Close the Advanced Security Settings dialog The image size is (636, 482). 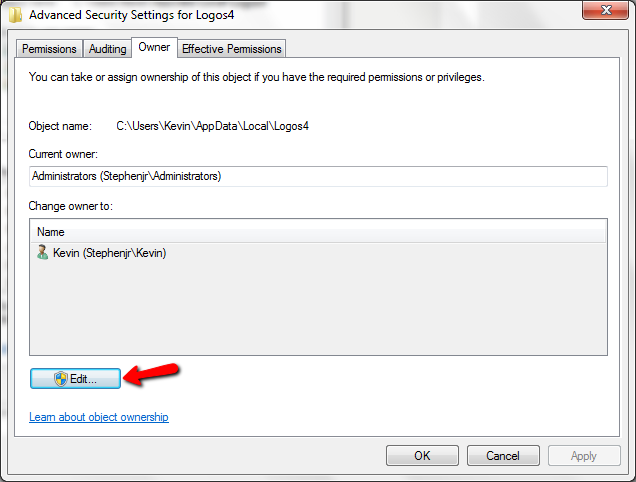[x=605, y=10]
